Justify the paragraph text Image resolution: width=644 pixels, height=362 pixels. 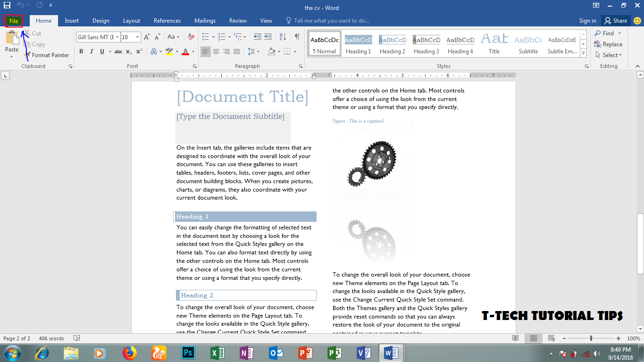tap(236, 51)
